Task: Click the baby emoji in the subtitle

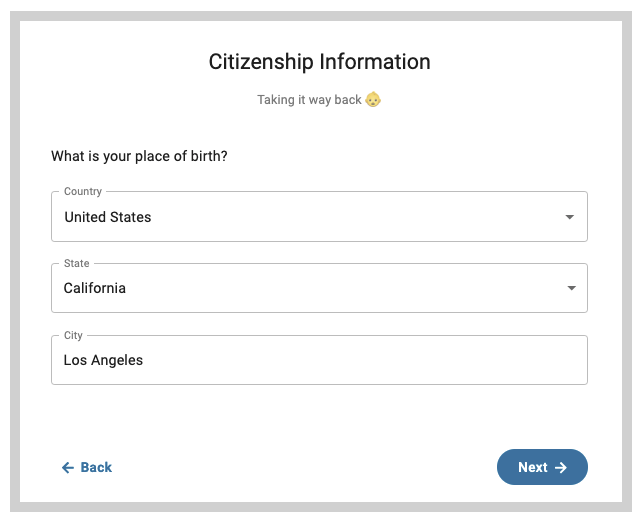Action: coord(373,99)
